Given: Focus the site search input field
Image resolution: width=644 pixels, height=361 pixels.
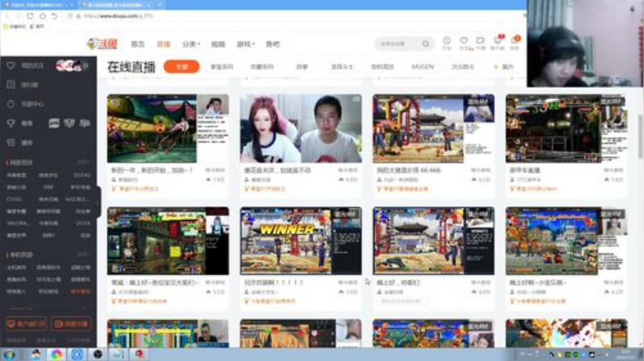Looking at the screenshot, I should 398,44.
